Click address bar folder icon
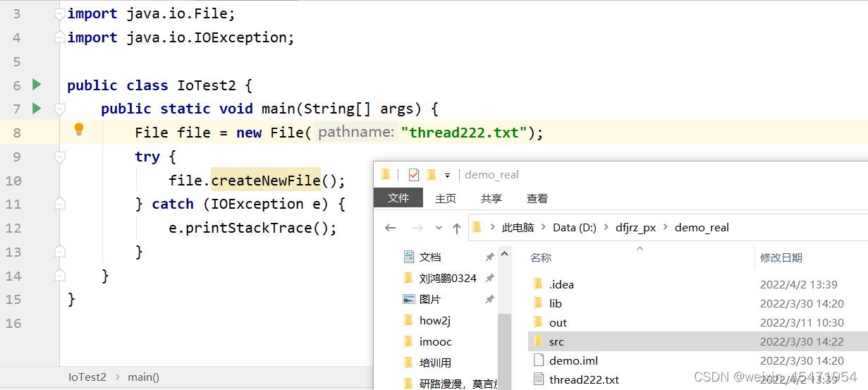The height and width of the screenshot is (390, 868). click(x=477, y=227)
